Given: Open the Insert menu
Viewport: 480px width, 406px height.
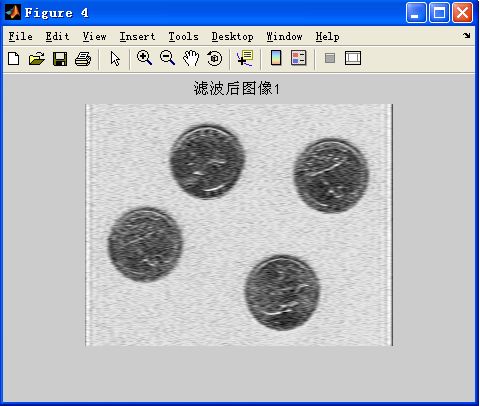Looking at the screenshot, I should (x=137, y=36).
